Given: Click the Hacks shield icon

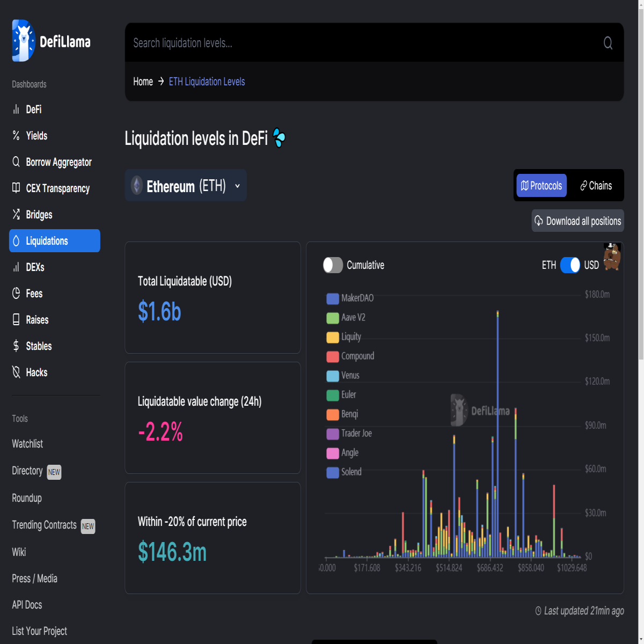Looking at the screenshot, I should pyautogui.click(x=16, y=372).
